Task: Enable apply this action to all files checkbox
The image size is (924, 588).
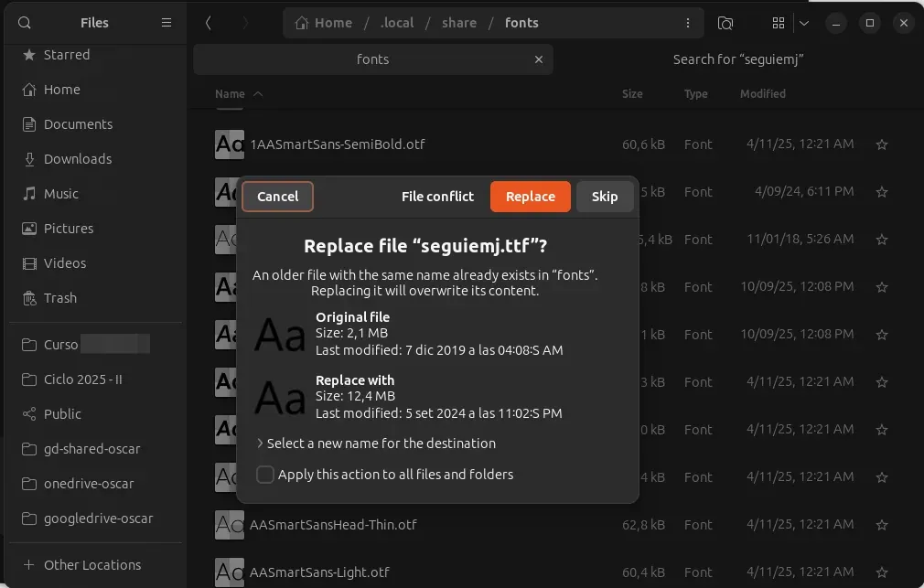Action: [x=265, y=475]
